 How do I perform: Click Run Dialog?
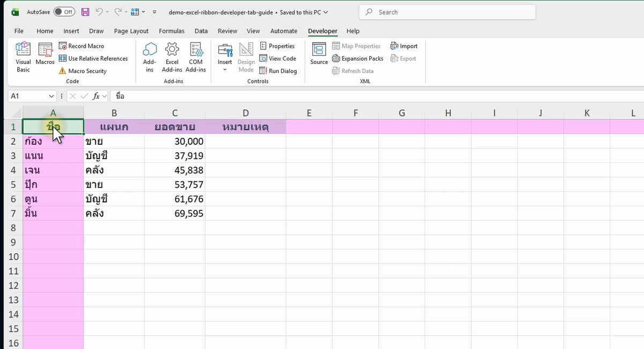click(278, 71)
